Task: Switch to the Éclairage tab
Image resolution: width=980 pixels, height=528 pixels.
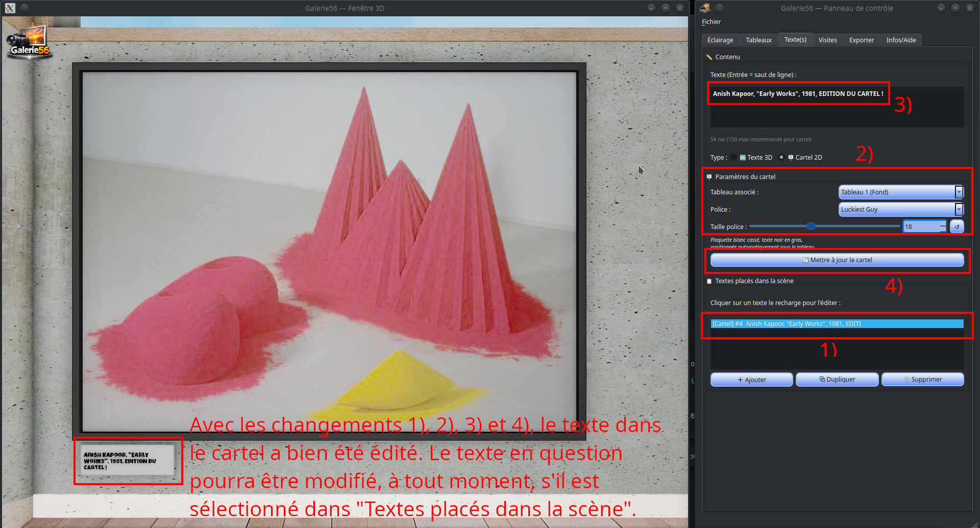Action: (x=720, y=40)
